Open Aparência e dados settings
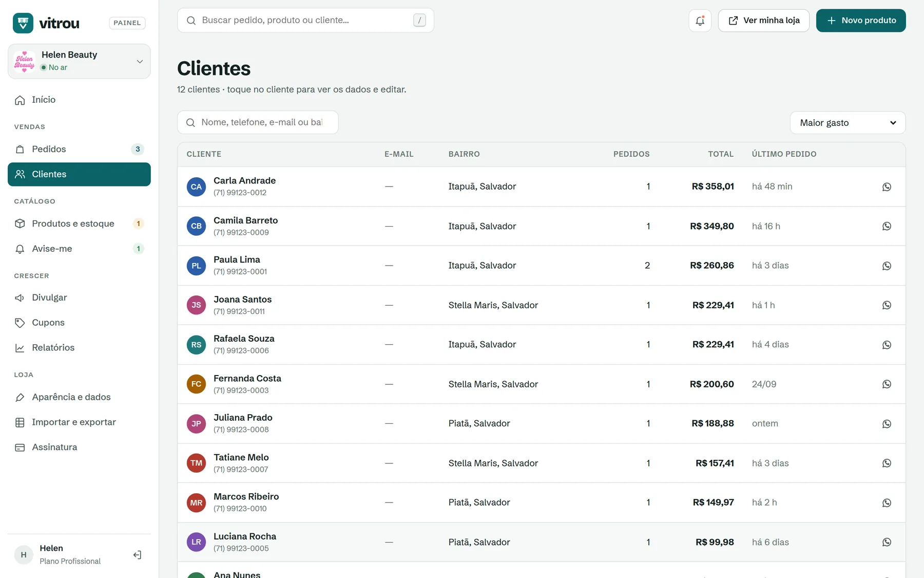Image resolution: width=924 pixels, height=578 pixels. click(x=79, y=397)
